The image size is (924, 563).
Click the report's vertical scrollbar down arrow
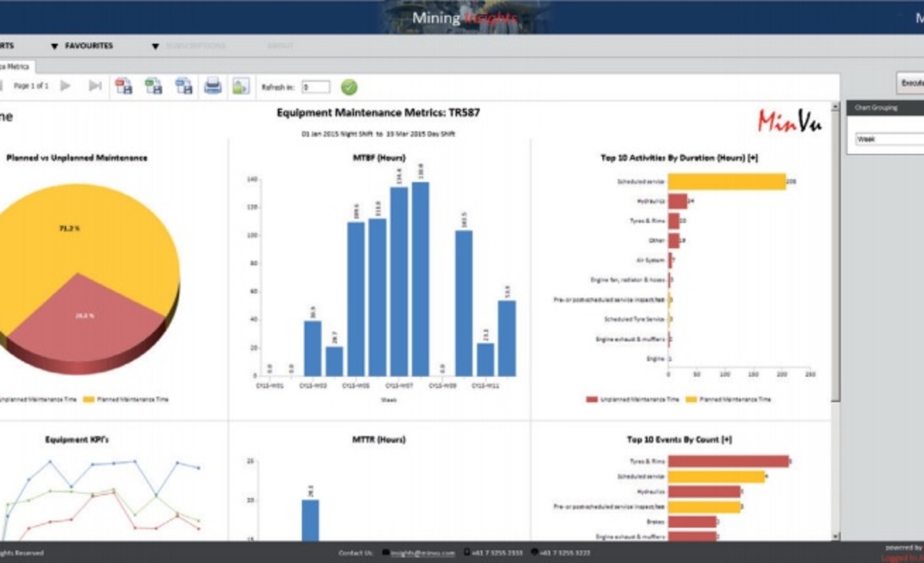point(835,536)
